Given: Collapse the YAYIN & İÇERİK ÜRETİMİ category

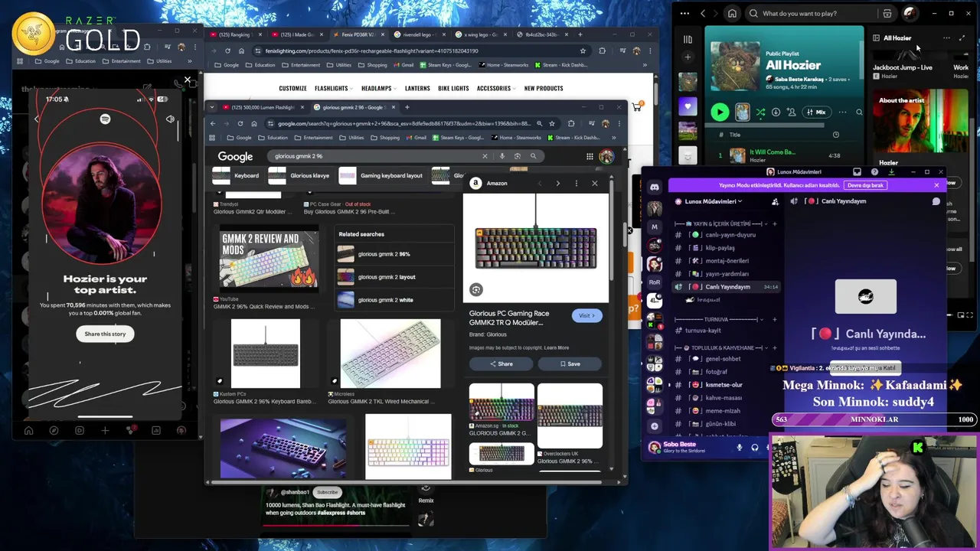Looking at the screenshot, I should [x=720, y=223].
